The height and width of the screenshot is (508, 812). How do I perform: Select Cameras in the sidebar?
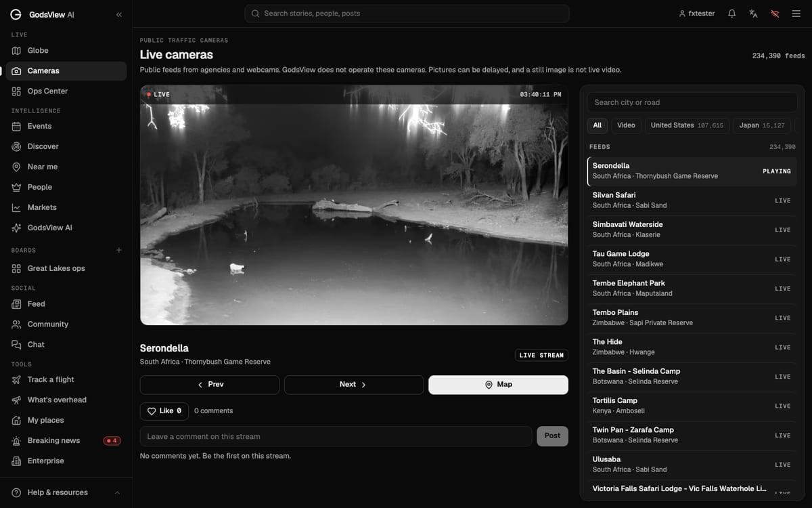(66, 71)
